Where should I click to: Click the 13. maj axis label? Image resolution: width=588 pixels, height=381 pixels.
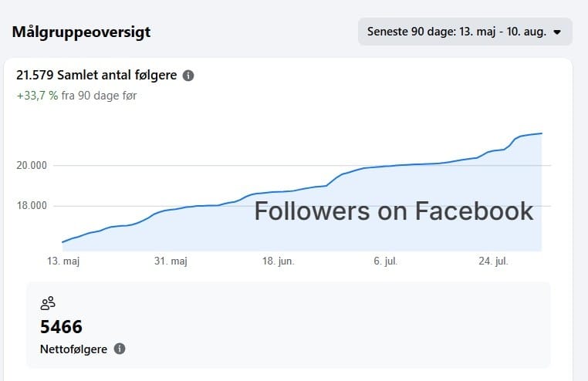(x=63, y=261)
